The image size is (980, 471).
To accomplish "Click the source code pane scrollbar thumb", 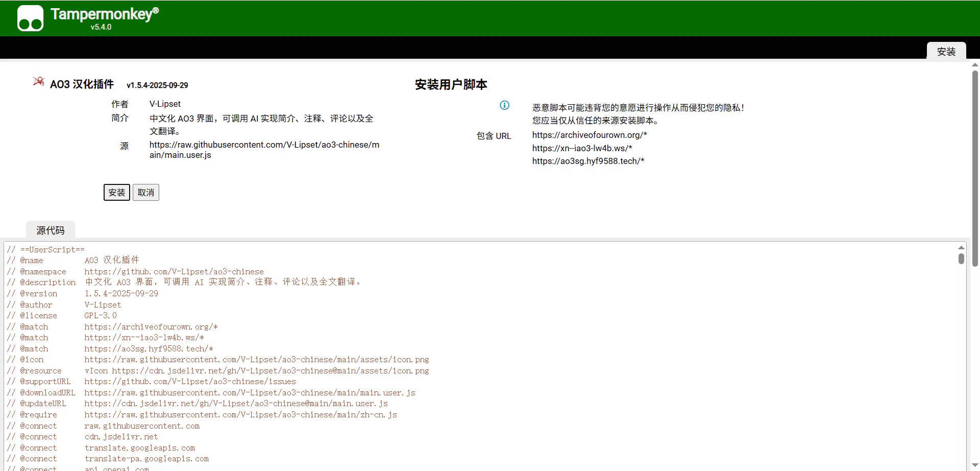I will pos(961,259).
